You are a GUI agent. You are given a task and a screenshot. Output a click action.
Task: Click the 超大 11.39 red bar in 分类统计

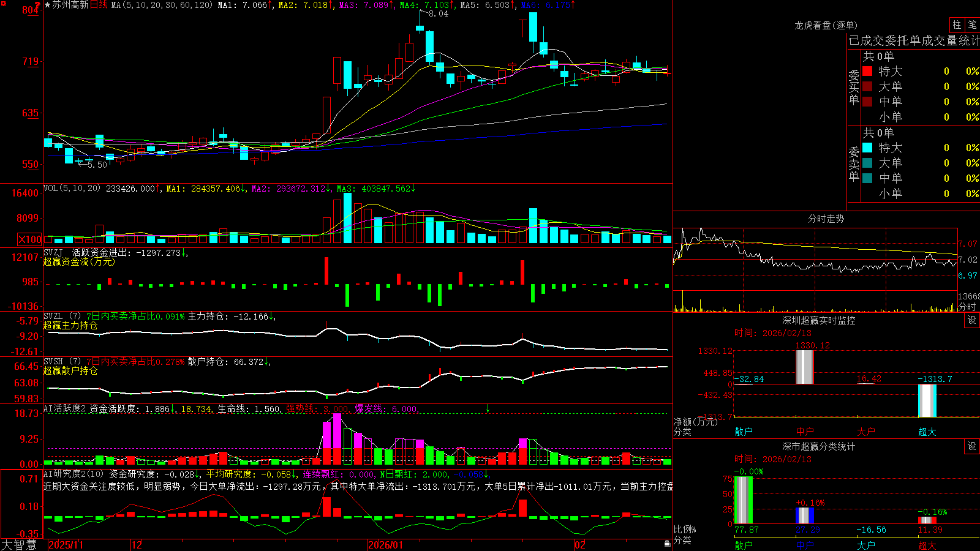coord(927,520)
